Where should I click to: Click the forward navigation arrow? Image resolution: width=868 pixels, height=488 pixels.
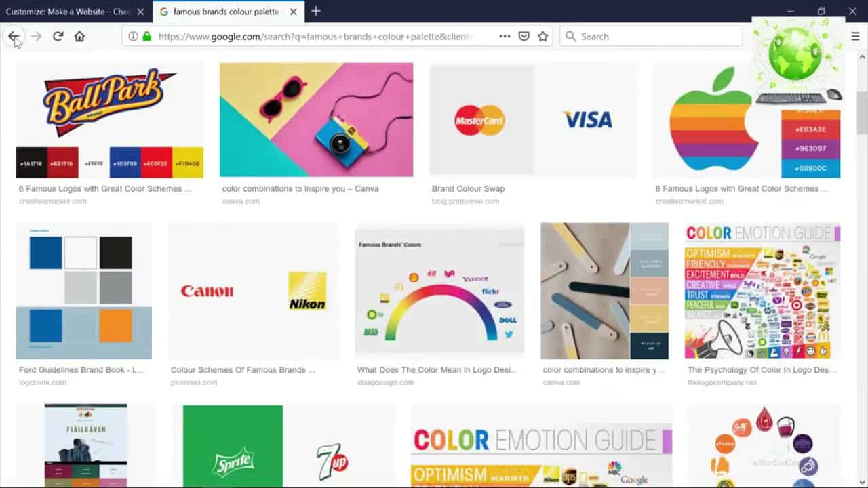(x=35, y=36)
